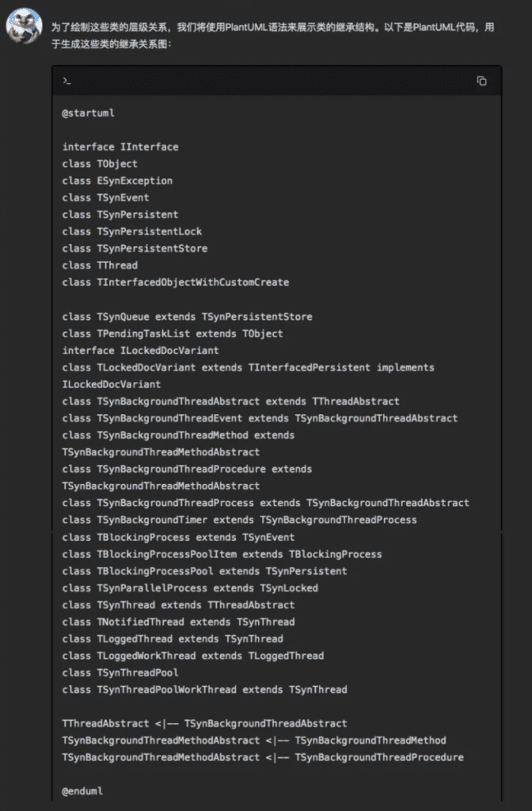Click the intro paragraph mentioning PlantUML
Viewport: 532px width, 811px height.
tap(272, 35)
